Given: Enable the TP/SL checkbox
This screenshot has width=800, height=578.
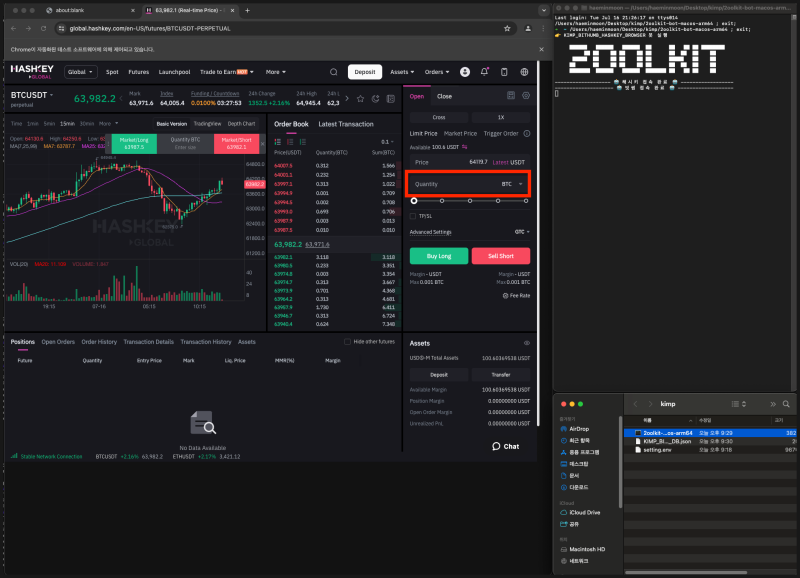Looking at the screenshot, I should click(x=413, y=216).
